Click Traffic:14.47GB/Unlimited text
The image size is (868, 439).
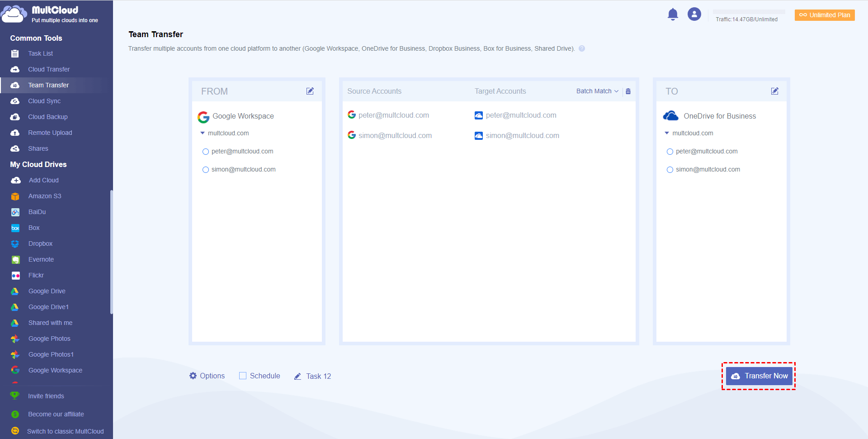tap(747, 19)
